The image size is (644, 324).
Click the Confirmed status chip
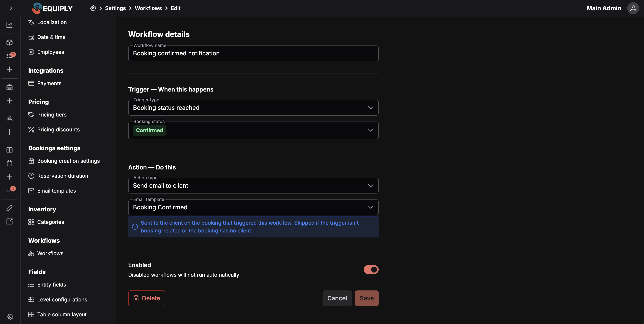click(149, 130)
